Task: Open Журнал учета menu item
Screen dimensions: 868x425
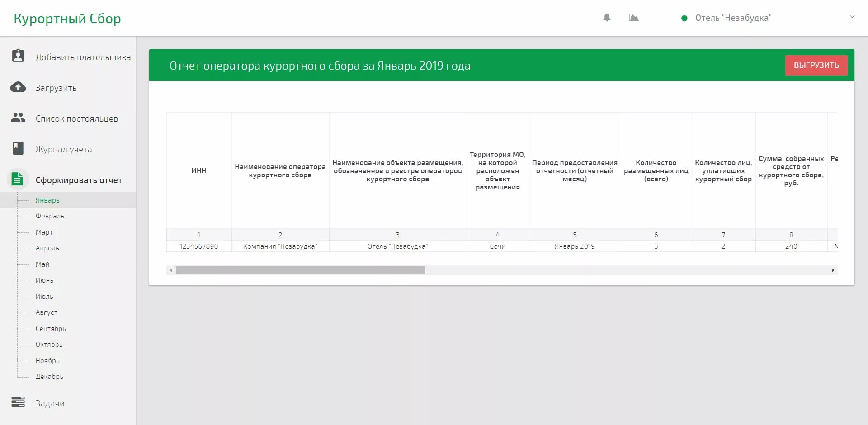Action: pyautogui.click(x=64, y=149)
